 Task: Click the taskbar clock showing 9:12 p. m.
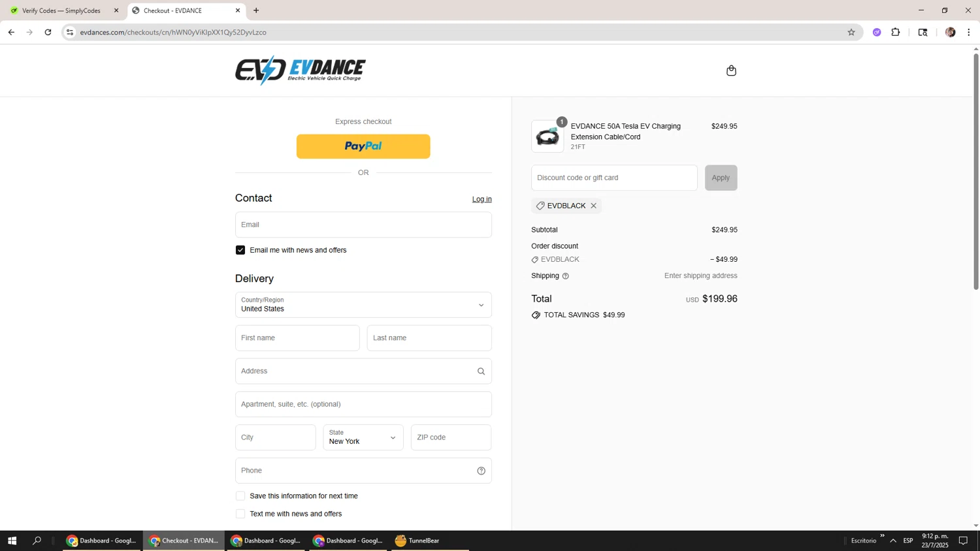pyautogui.click(x=935, y=541)
